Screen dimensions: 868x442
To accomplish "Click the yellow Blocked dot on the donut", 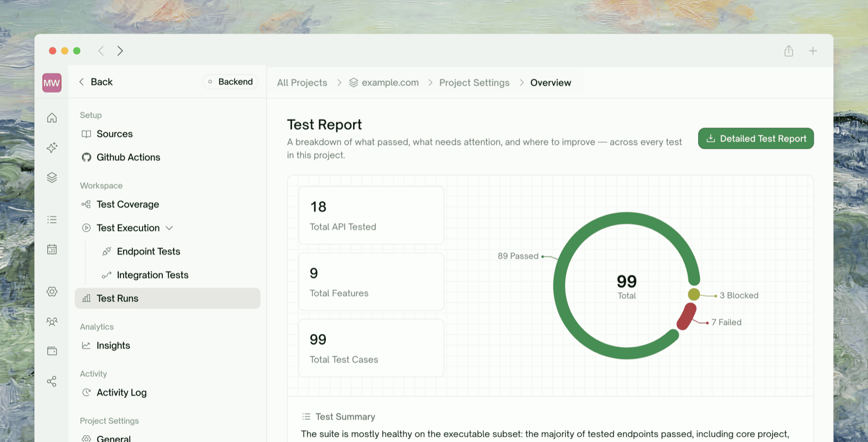I will click(694, 294).
